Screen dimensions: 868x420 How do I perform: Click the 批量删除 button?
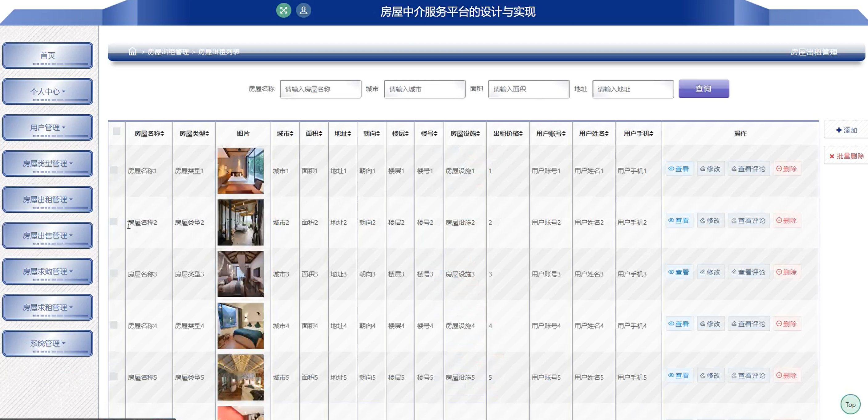pos(846,156)
